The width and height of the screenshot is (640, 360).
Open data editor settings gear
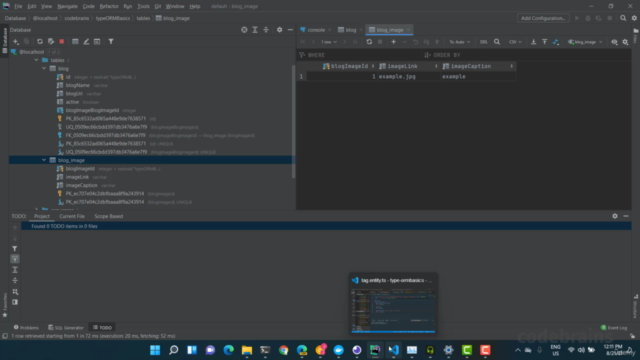pos(625,42)
